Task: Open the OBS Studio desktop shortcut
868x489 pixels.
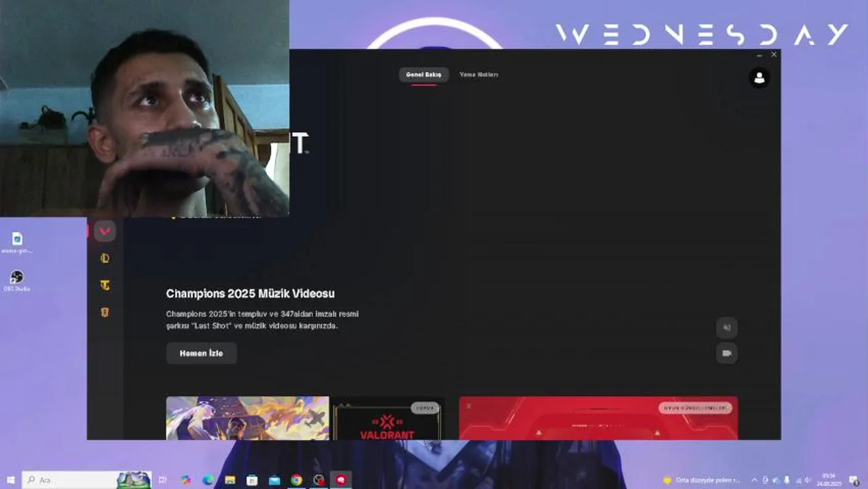Action: [x=17, y=280]
